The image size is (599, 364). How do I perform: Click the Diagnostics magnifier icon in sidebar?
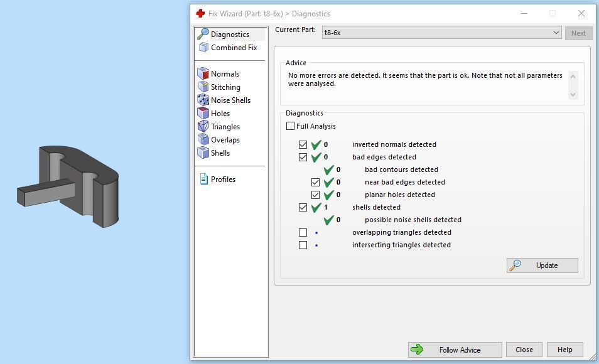(203, 34)
